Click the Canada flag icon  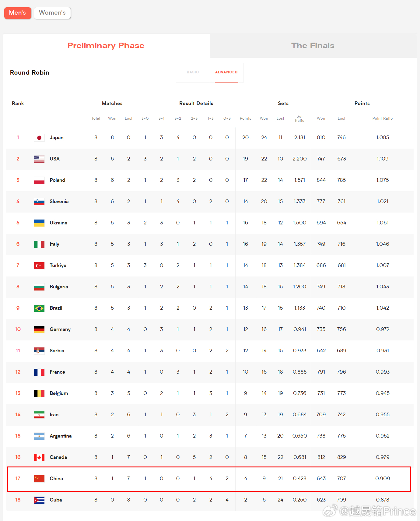(39, 457)
